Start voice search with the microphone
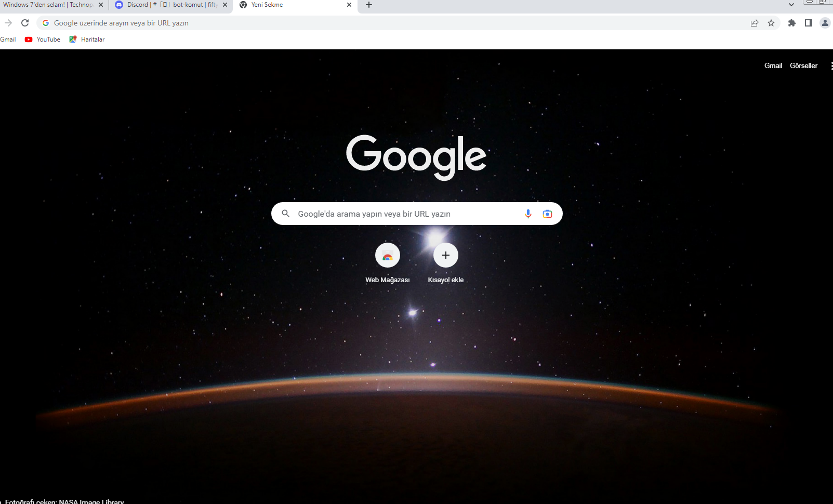 528,214
